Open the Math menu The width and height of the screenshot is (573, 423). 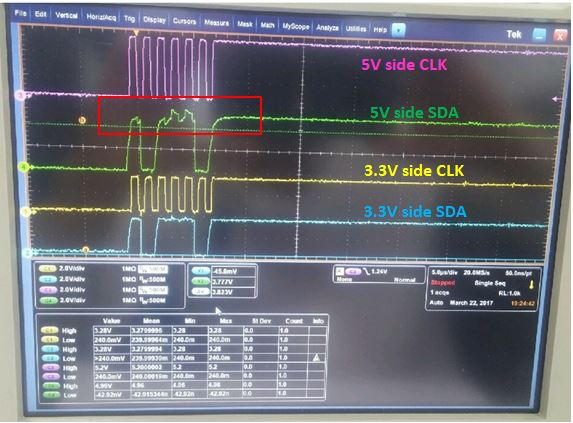pos(267,25)
